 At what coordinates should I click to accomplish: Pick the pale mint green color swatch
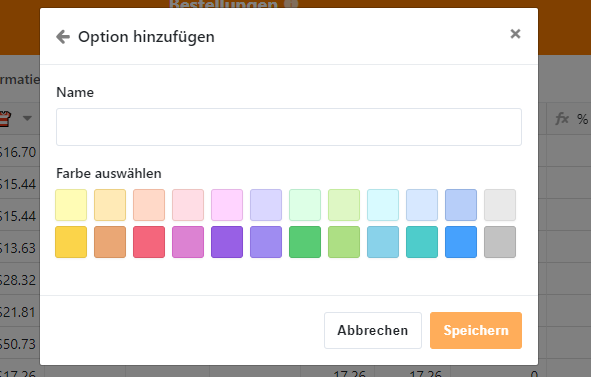[x=305, y=205]
